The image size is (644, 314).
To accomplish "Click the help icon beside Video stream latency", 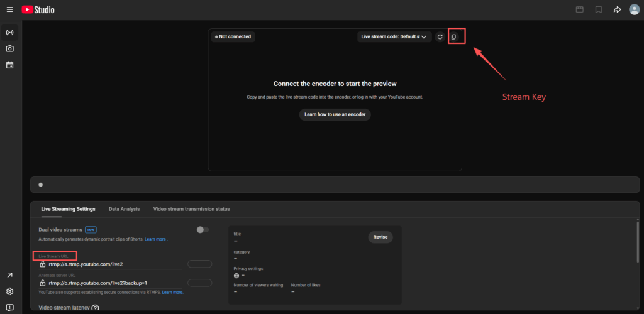I will (x=96, y=308).
